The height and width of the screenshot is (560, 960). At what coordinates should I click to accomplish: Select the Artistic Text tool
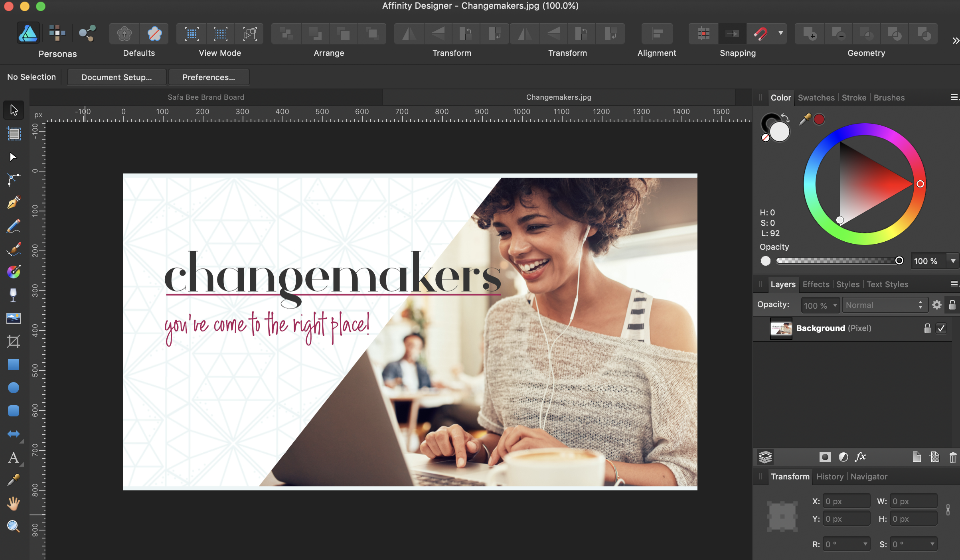tap(13, 457)
